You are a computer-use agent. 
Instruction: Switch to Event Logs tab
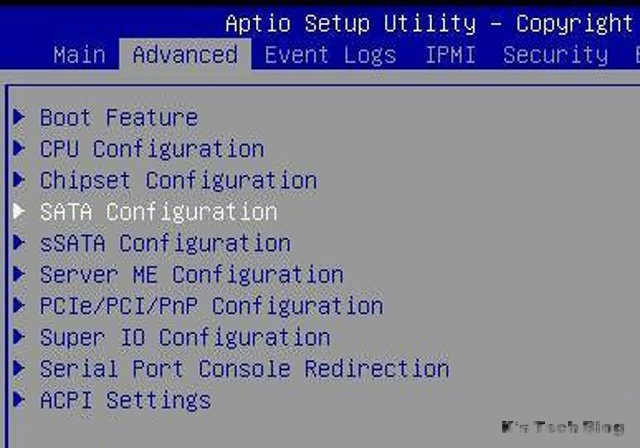[330, 55]
